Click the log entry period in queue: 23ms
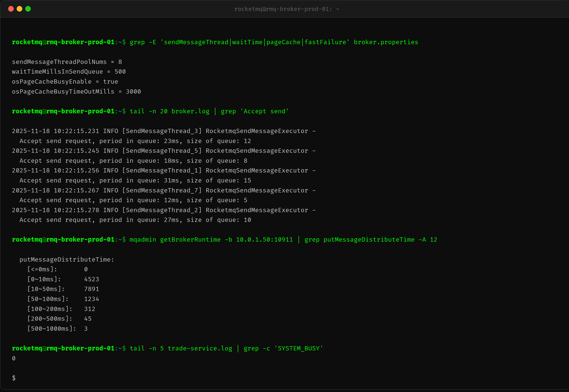 tap(135, 141)
